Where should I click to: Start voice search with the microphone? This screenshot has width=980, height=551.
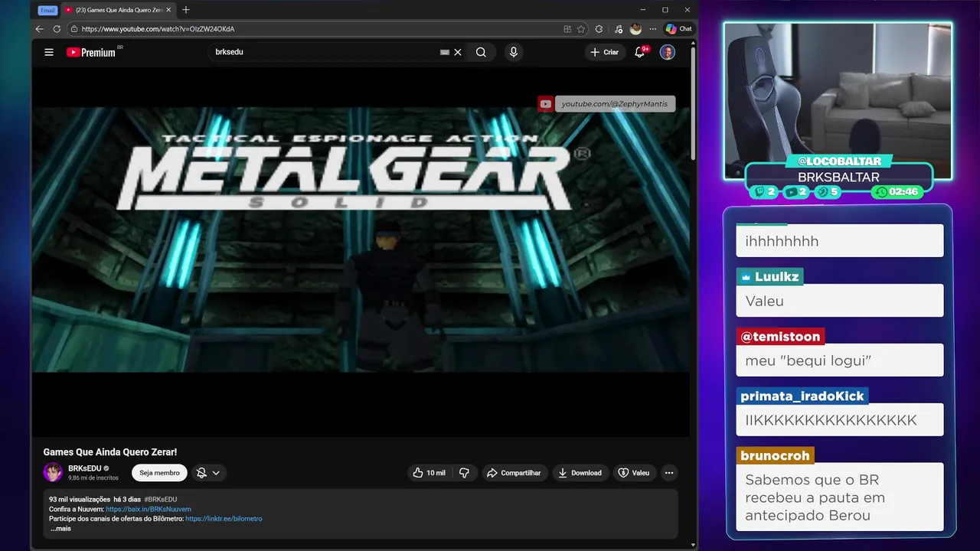pos(514,52)
